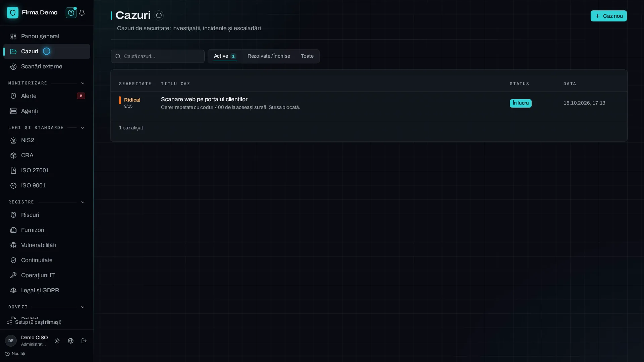This screenshot has width=644, height=362.
Task: Open Operațiuni IT page
Action: 47,275
